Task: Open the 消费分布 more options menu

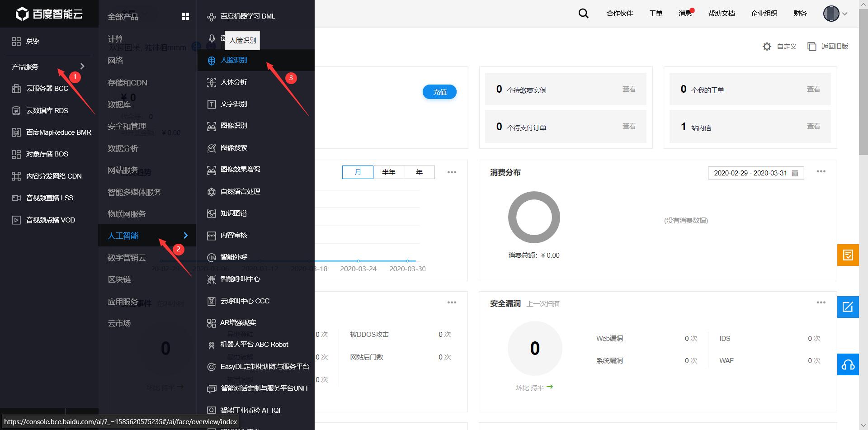Action: tap(821, 171)
